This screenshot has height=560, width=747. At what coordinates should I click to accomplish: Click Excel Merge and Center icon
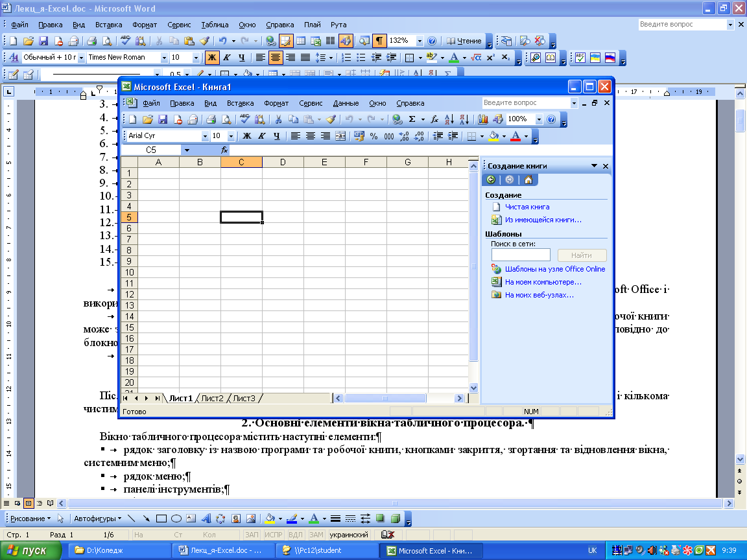(340, 136)
